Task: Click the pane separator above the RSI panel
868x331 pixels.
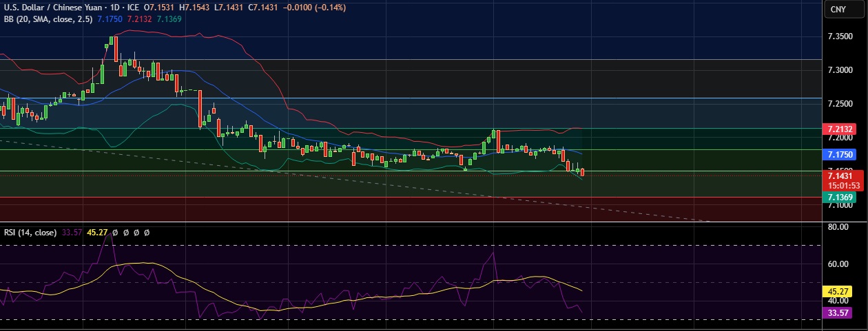Action: (413, 223)
